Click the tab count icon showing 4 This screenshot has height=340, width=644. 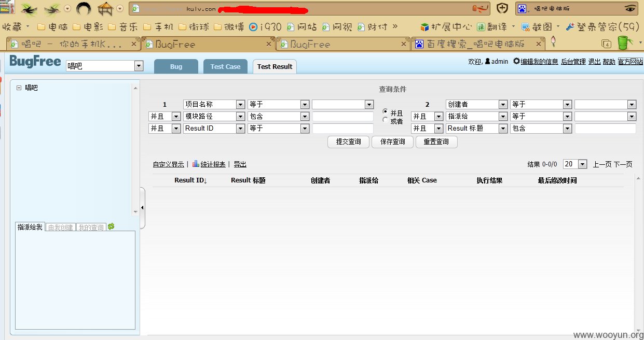[x=606, y=44]
